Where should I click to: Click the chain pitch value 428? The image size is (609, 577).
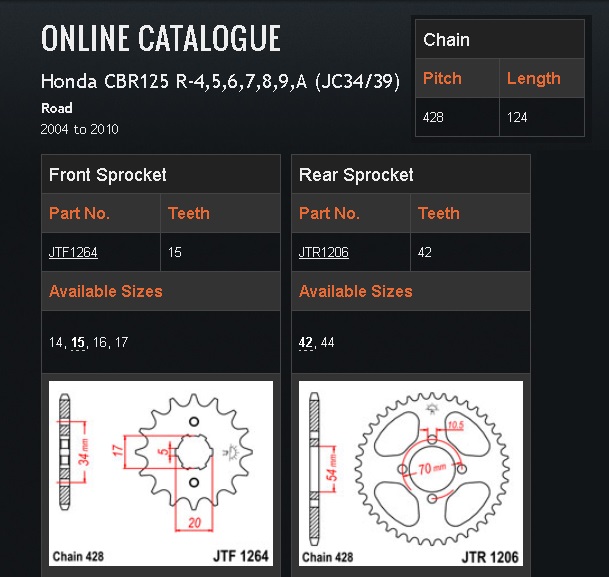click(x=433, y=117)
